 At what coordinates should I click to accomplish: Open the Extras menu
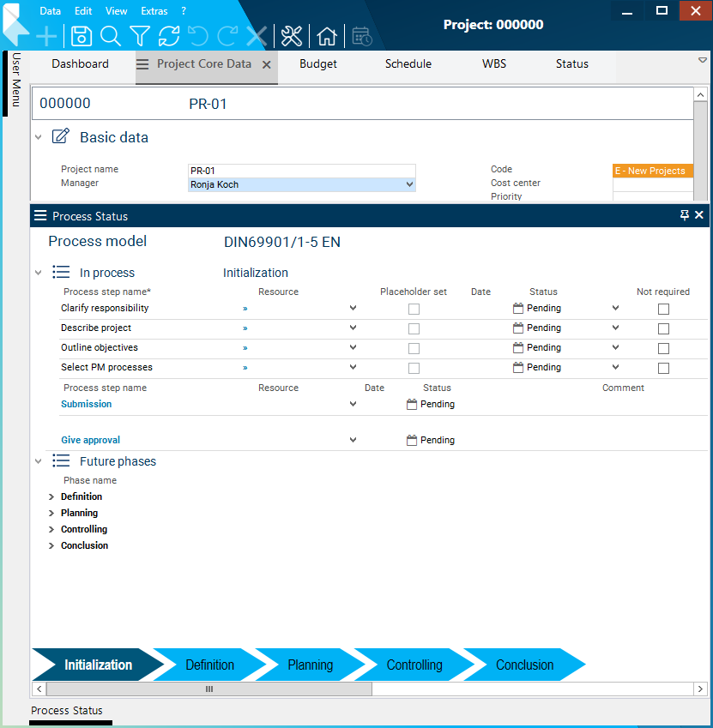(154, 11)
